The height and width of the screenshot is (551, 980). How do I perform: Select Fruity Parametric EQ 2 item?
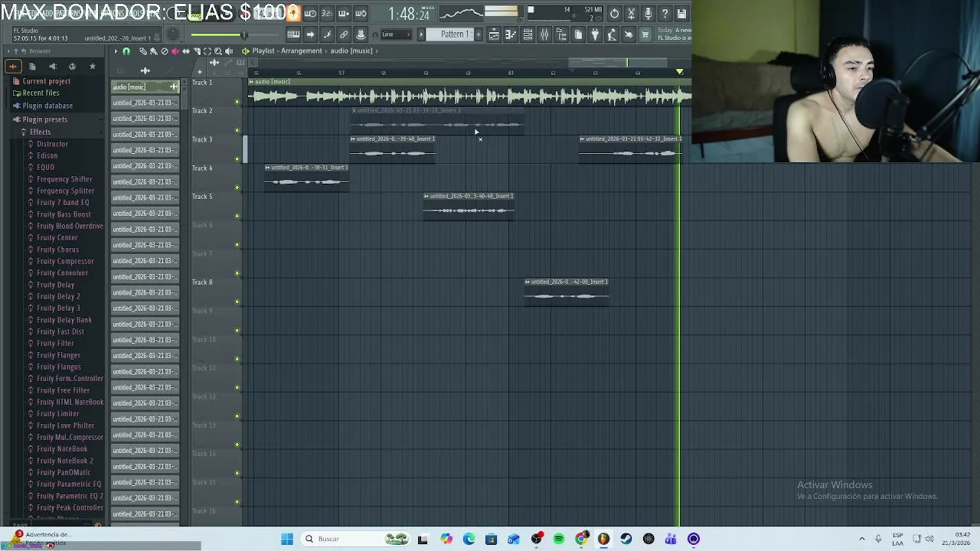70,496
